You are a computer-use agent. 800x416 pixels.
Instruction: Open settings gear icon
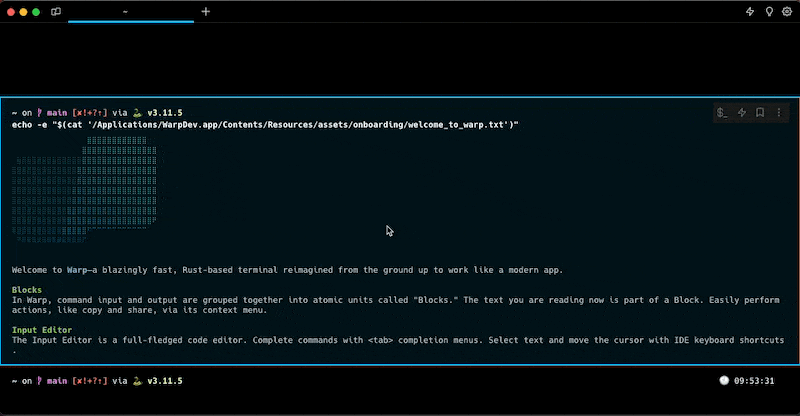click(x=787, y=11)
